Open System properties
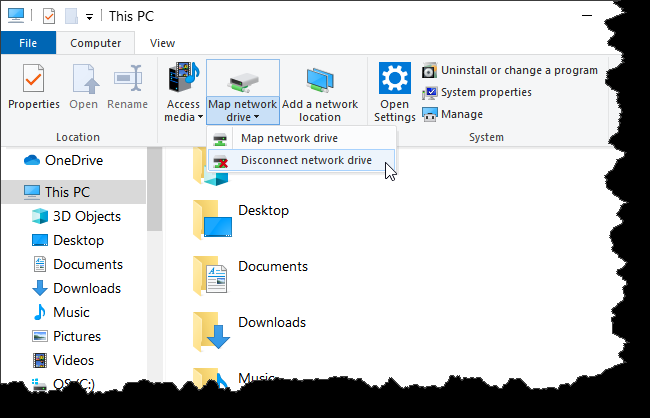Screen dimensions: 650x418 pyautogui.click(x=477, y=92)
